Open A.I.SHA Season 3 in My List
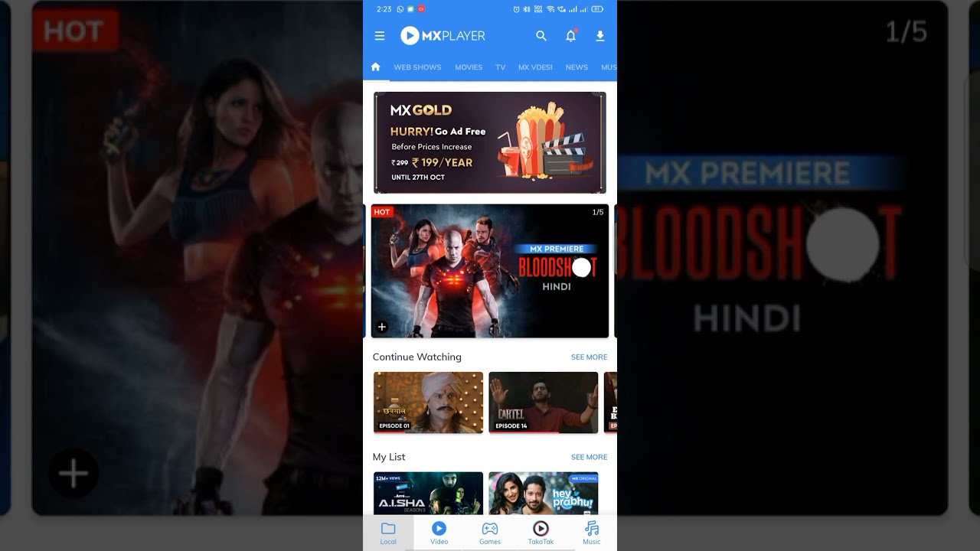980x551 pixels. [x=428, y=494]
